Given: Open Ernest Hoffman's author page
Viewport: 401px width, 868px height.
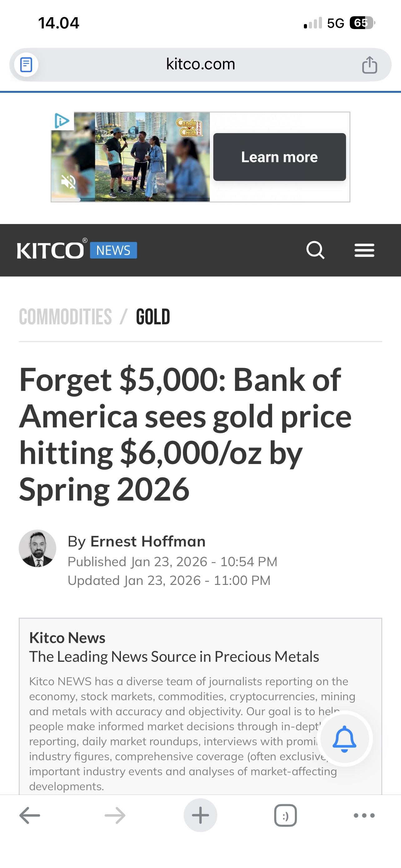Looking at the screenshot, I should [148, 541].
